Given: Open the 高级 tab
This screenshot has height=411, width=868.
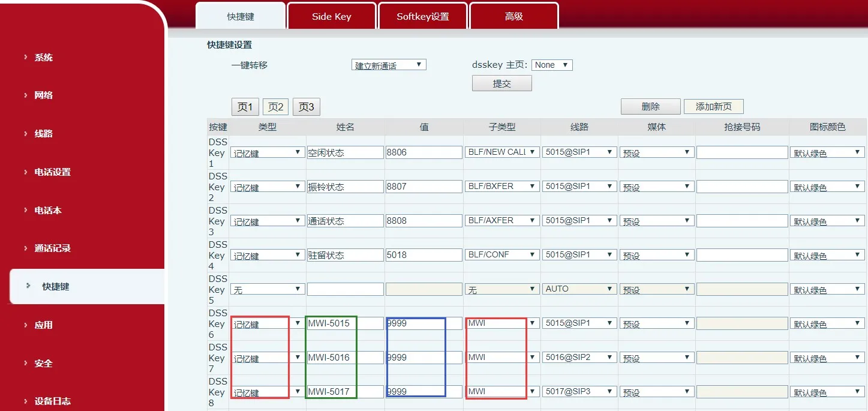Looking at the screenshot, I should pos(513,16).
